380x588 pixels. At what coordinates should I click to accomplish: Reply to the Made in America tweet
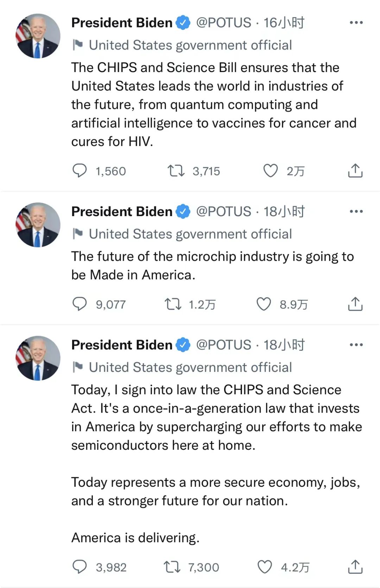[x=80, y=304]
